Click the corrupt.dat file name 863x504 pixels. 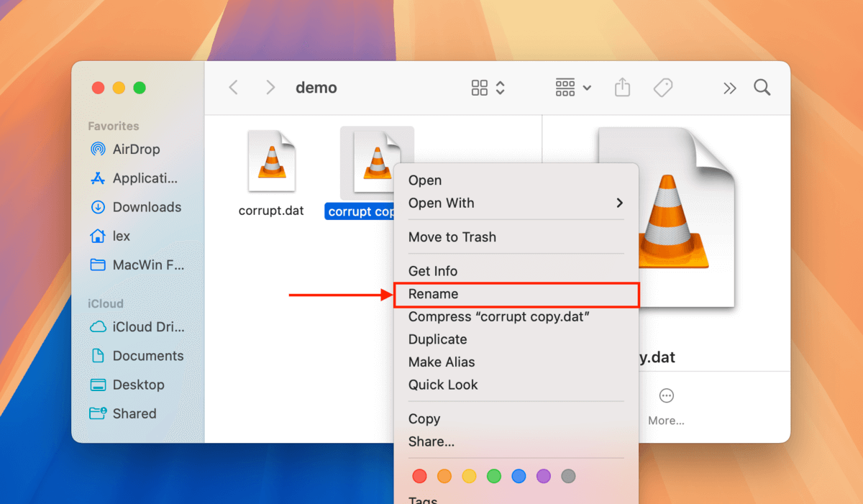271,211
